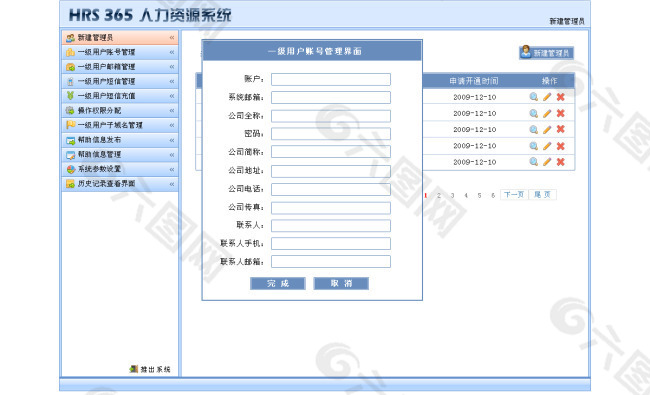Click the red X delete icon in the third table row

tap(560, 129)
